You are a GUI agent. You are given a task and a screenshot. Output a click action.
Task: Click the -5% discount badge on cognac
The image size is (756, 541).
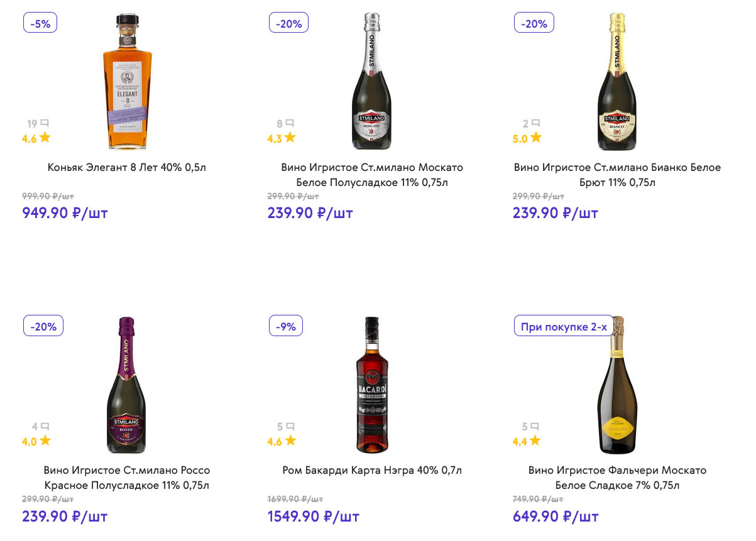(40, 23)
